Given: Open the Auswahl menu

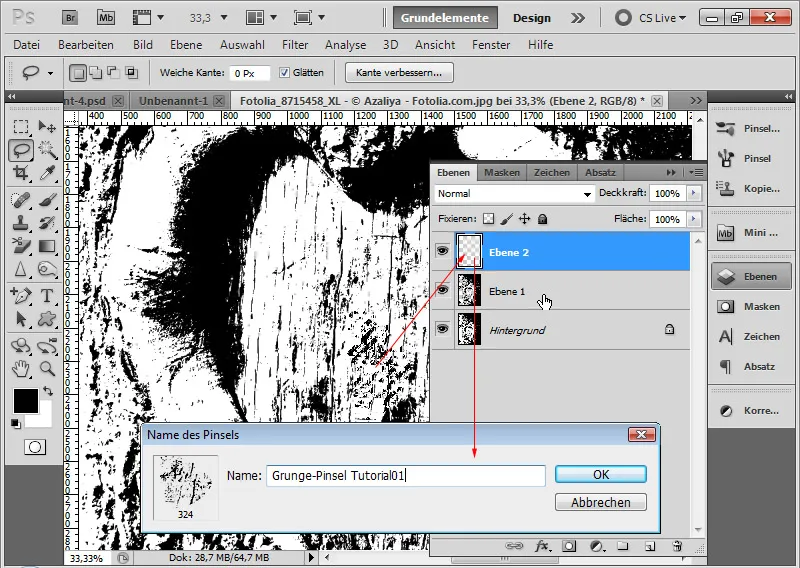Looking at the screenshot, I should pos(242,45).
